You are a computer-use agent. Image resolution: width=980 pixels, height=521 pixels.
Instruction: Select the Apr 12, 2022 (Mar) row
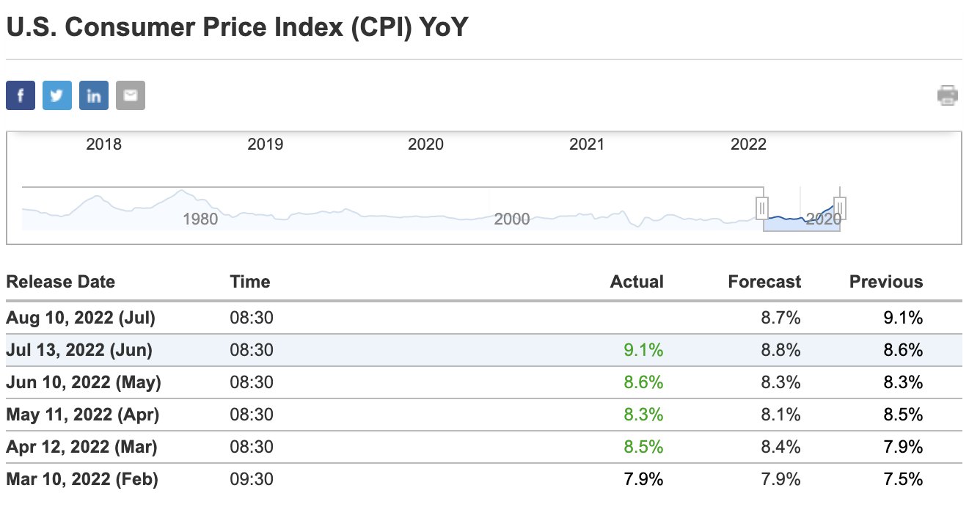coord(484,447)
